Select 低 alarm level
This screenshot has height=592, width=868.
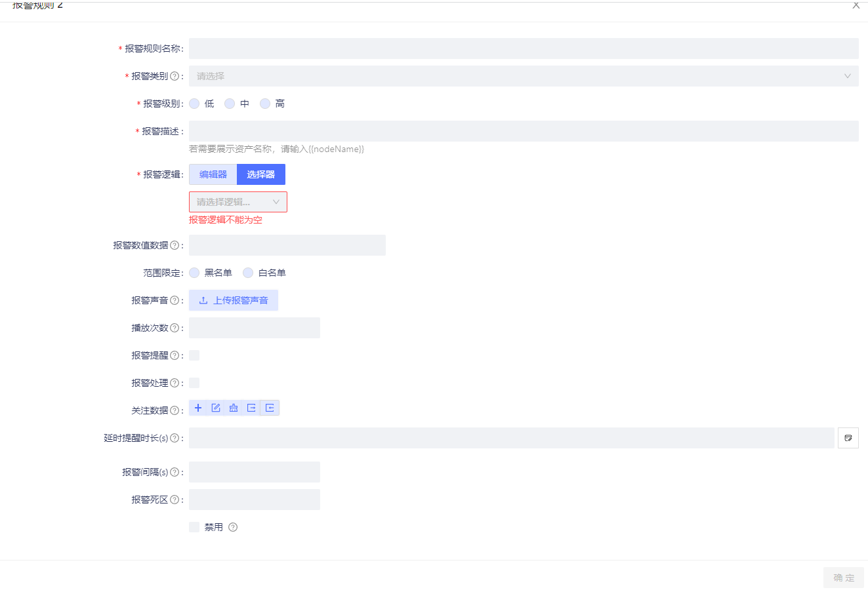[x=194, y=104]
